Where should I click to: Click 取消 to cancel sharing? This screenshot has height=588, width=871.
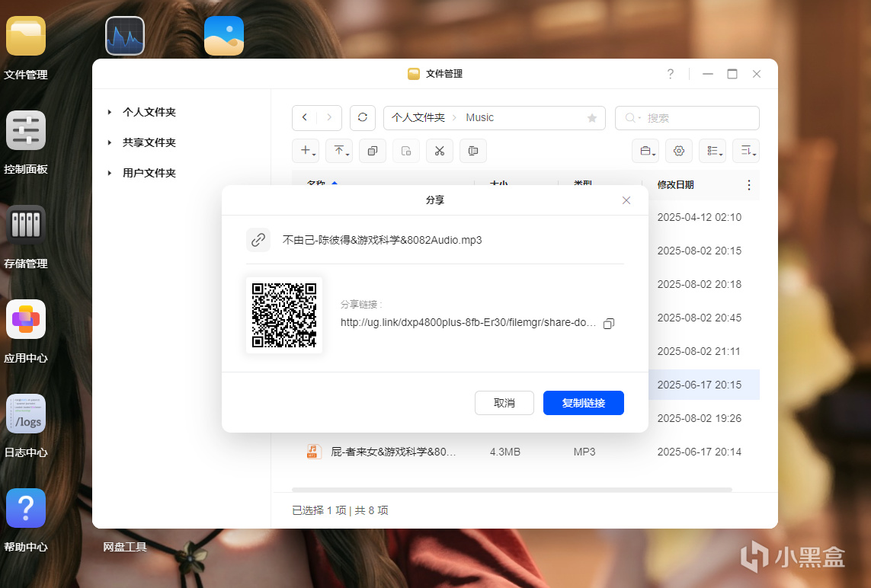click(504, 403)
